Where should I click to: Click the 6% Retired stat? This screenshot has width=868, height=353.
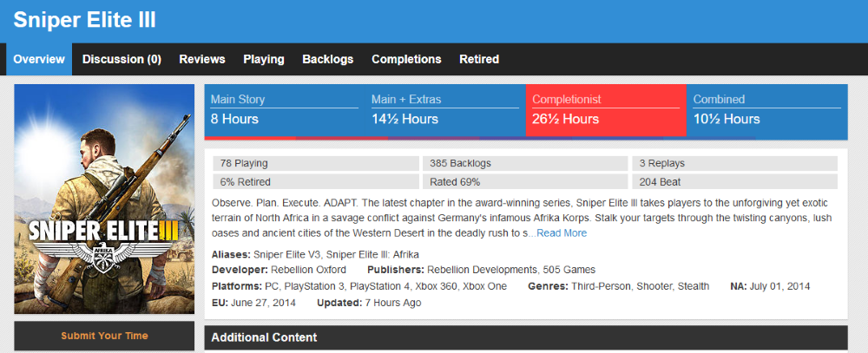click(x=316, y=181)
